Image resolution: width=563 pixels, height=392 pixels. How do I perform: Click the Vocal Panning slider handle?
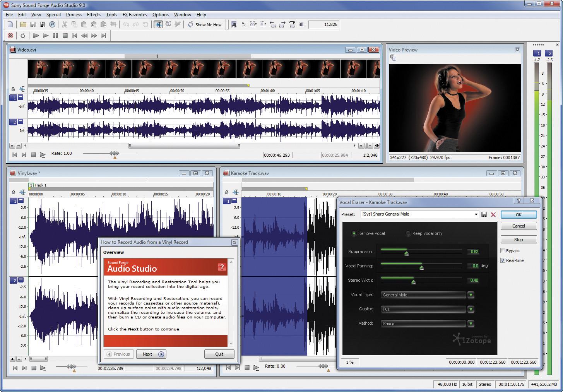(x=422, y=268)
